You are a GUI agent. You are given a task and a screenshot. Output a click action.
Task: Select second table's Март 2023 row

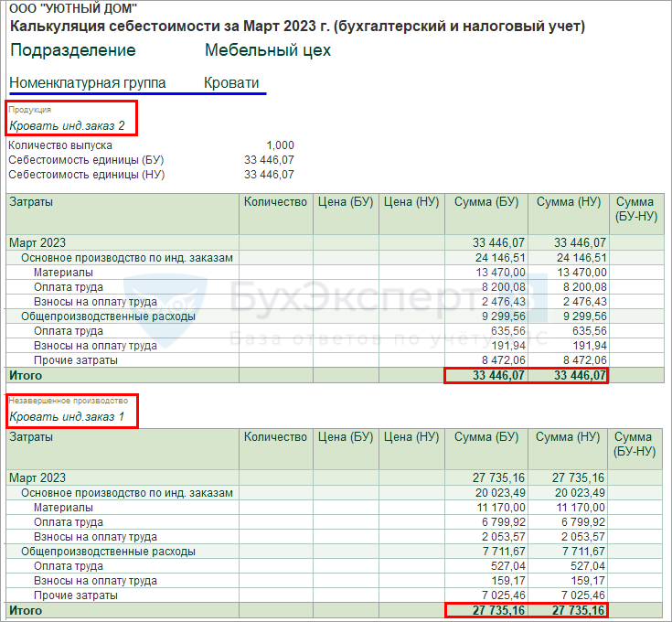(336, 477)
